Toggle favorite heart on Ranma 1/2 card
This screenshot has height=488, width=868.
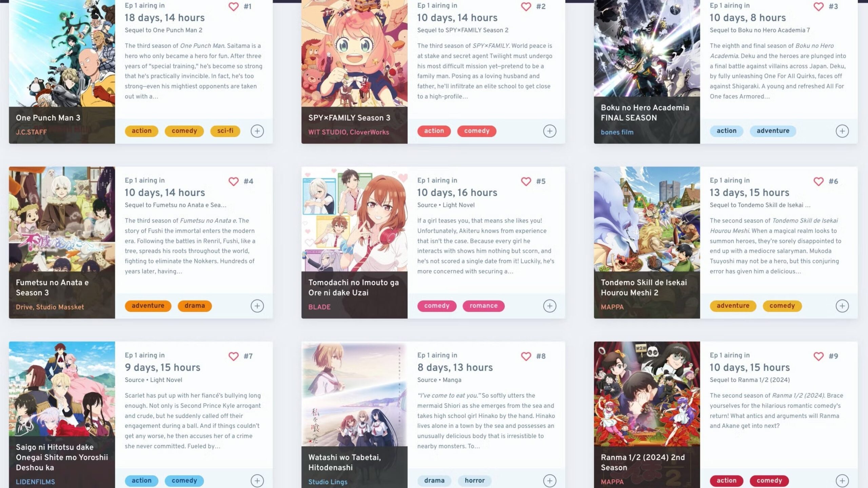click(818, 356)
